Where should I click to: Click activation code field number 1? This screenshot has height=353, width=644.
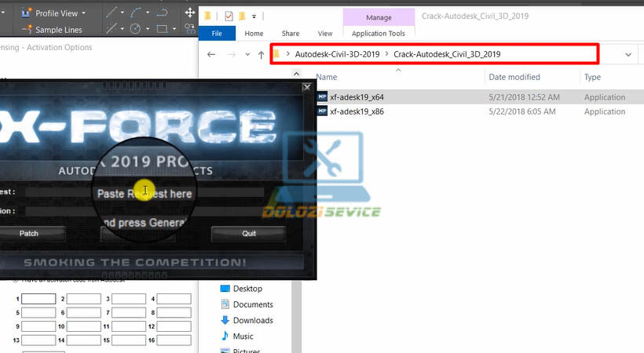[x=38, y=299]
